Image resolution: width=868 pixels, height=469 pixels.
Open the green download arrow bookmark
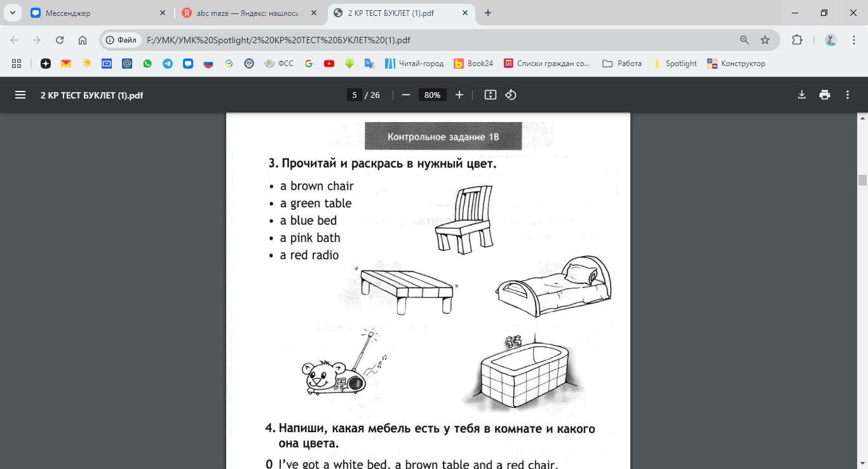coord(349,64)
